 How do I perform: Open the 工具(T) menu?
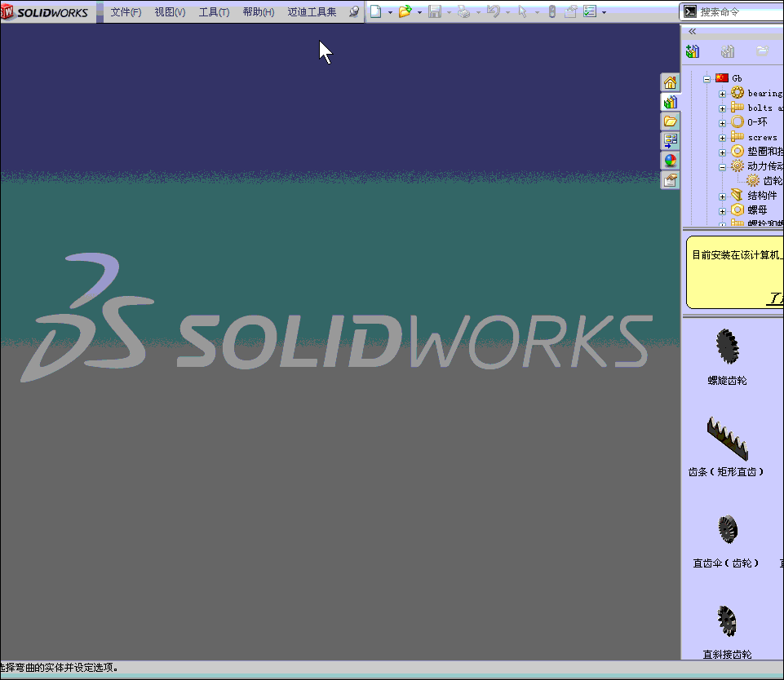[x=214, y=12]
